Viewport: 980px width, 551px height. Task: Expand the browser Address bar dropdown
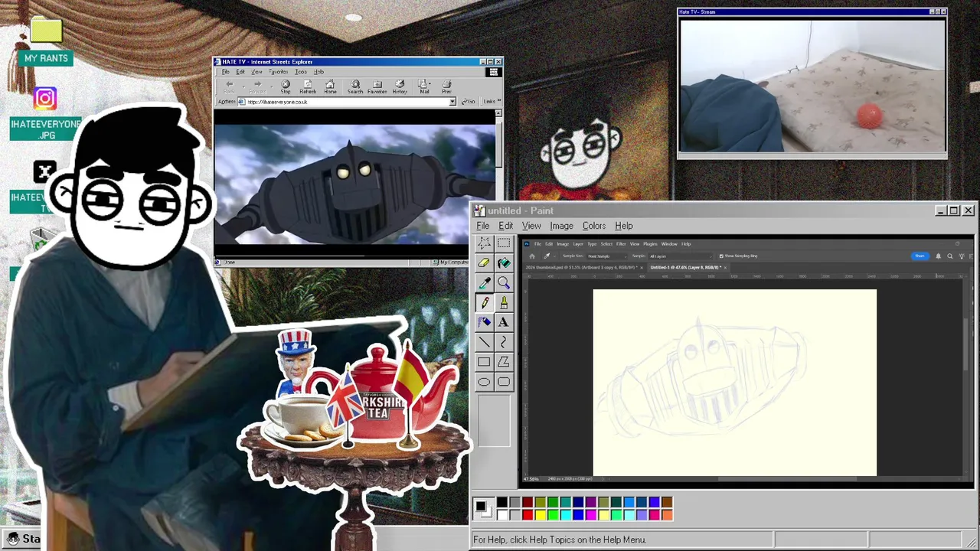[x=452, y=102]
